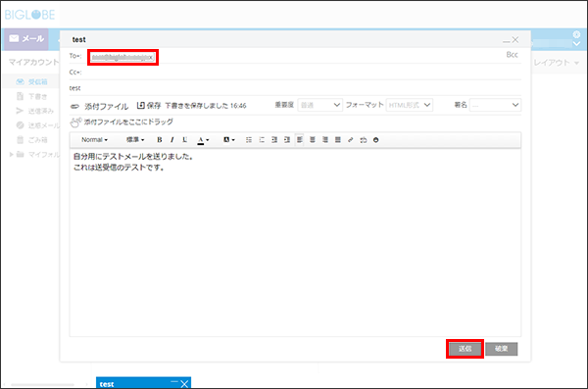Viewport: 588px width, 389px height.
Task: Click the Cc input field
Action: pyautogui.click(x=302, y=73)
